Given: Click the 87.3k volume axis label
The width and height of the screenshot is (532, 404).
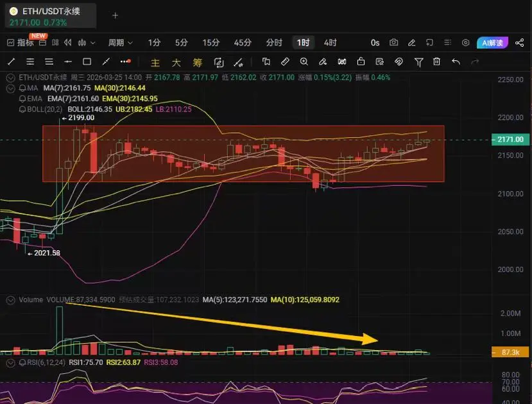Looking at the screenshot, I should 510,352.
